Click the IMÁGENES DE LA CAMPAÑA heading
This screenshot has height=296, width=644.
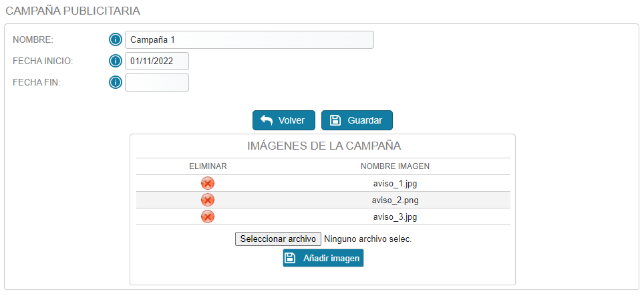coord(324,146)
